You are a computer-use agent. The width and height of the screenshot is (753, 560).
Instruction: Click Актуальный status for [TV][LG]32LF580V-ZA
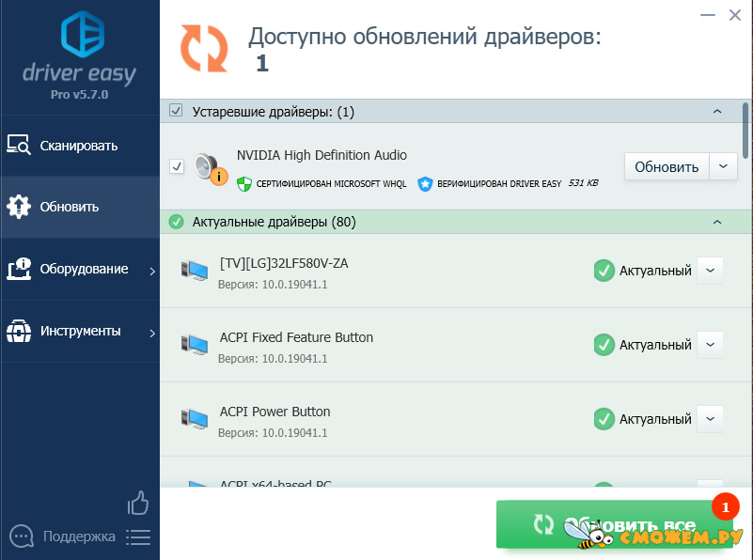click(x=655, y=271)
